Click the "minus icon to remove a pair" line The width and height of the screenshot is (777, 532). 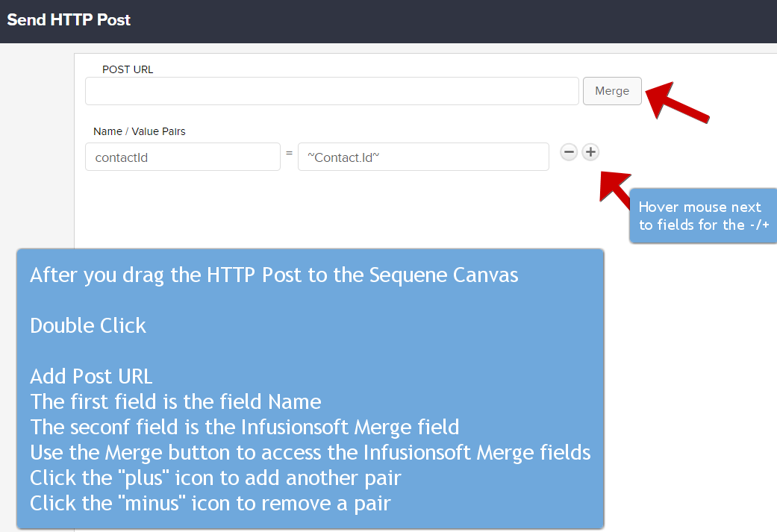(x=210, y=504)
